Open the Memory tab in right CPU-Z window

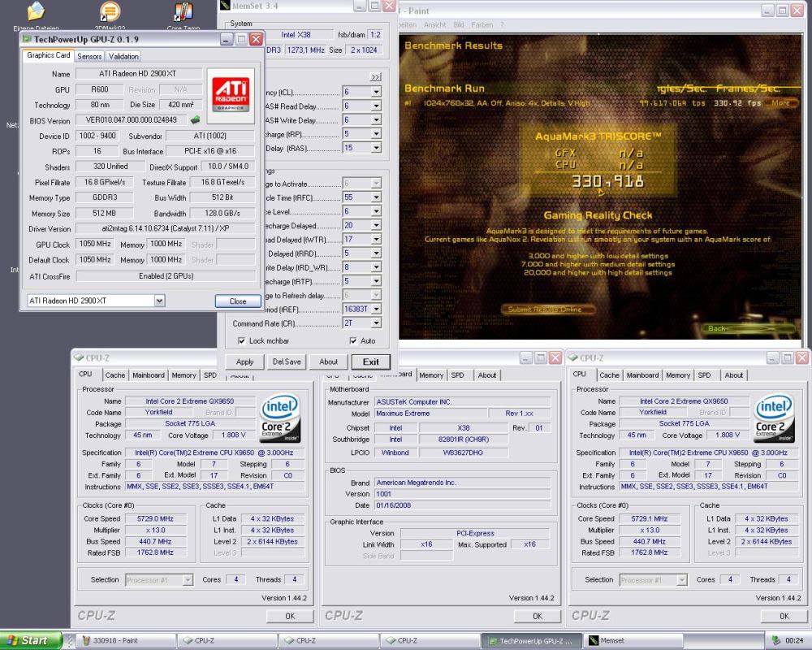tap(678, 375)
